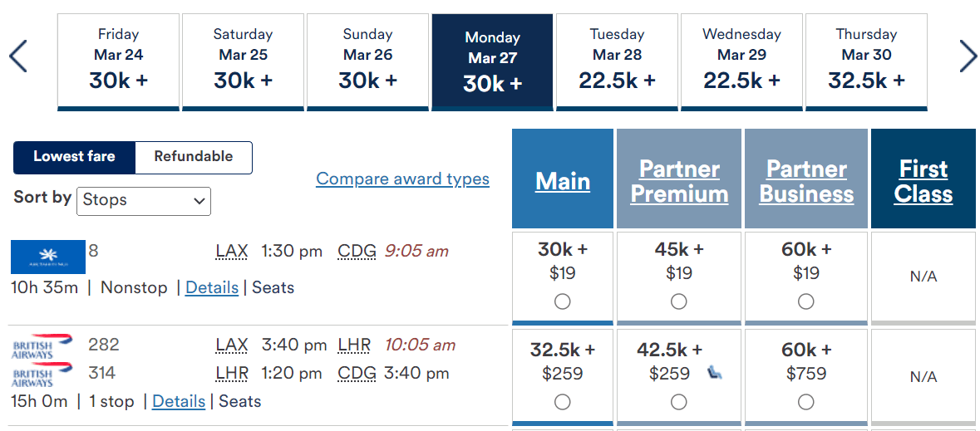The image size is (980, 431).
Task: Click the Air Tahiti Nui airline logo
Action: (48, 257)
